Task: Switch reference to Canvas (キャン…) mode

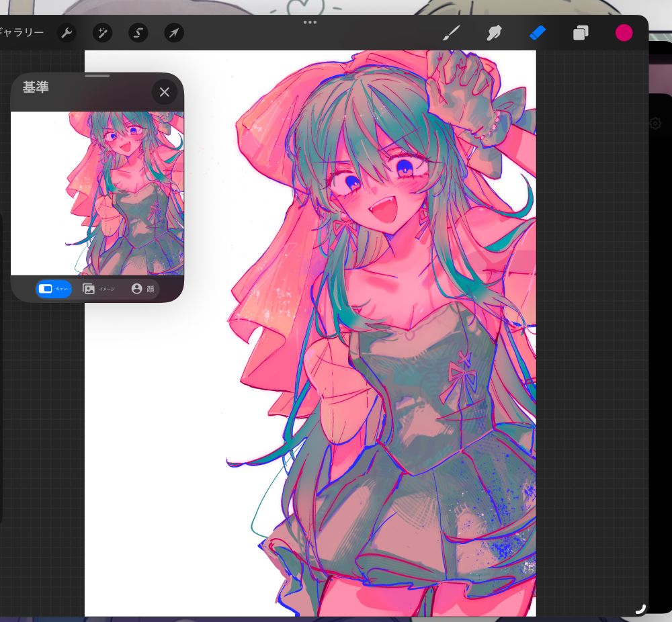Action: click(x=54, y=289)
